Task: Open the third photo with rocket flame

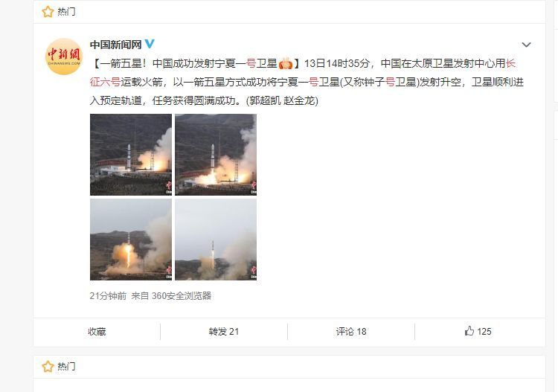Action: coord(131,240)
